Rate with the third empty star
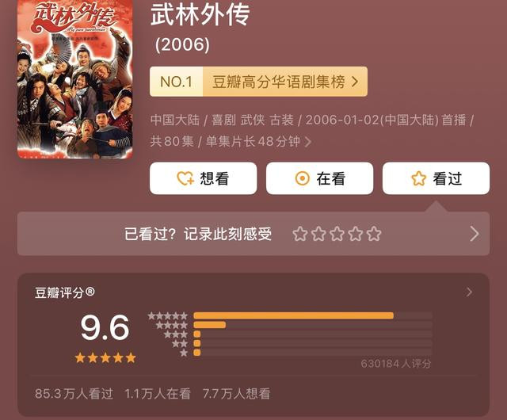507x420 pixels. [337, 234]
